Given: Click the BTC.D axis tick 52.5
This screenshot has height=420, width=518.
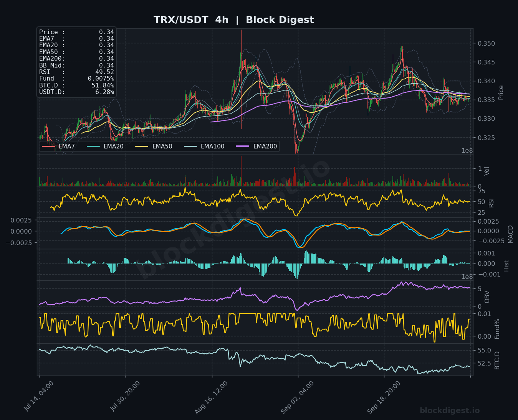Looking at the screenshot, I should [x=485, y=363].
